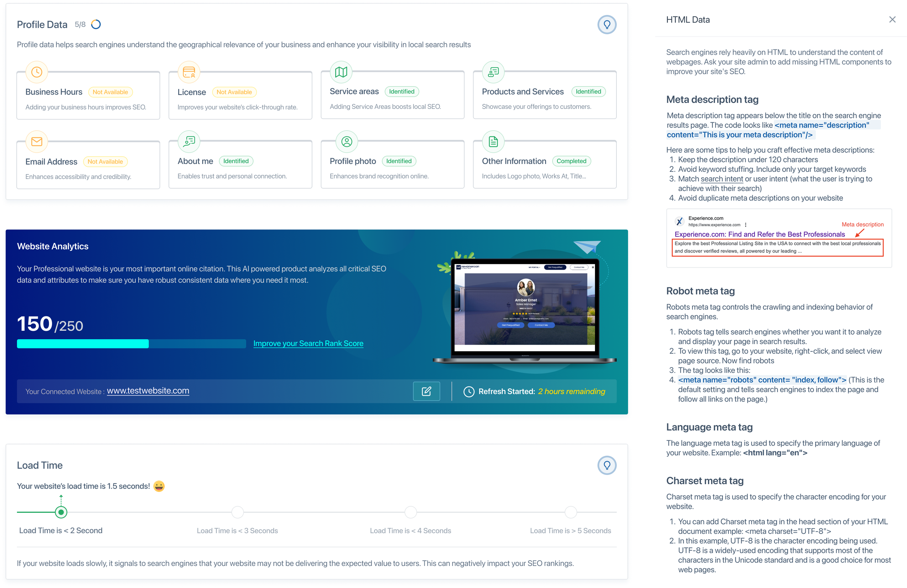This screenshot has width=907, height=588.
Task: Click the Service areas map icon
Action: point(341,72)
